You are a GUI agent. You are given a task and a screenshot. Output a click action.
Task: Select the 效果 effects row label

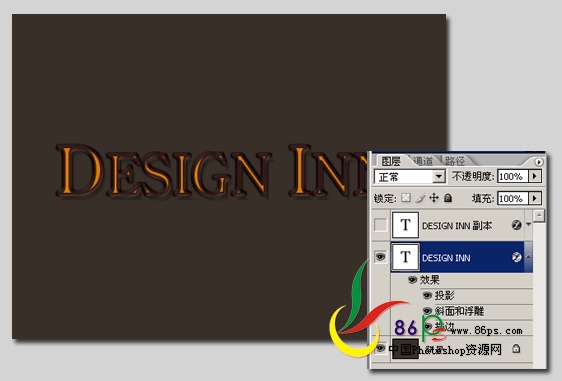[x=429, y=280]
